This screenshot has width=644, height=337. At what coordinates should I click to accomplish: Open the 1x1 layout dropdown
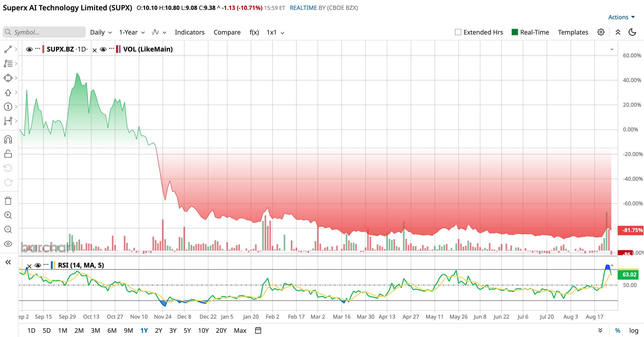pyautogui.click(x=276, y=32)
